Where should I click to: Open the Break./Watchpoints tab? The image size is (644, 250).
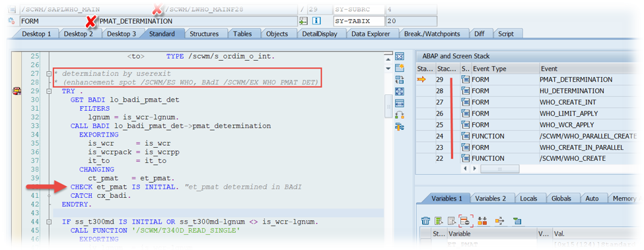tap(432, 34)
